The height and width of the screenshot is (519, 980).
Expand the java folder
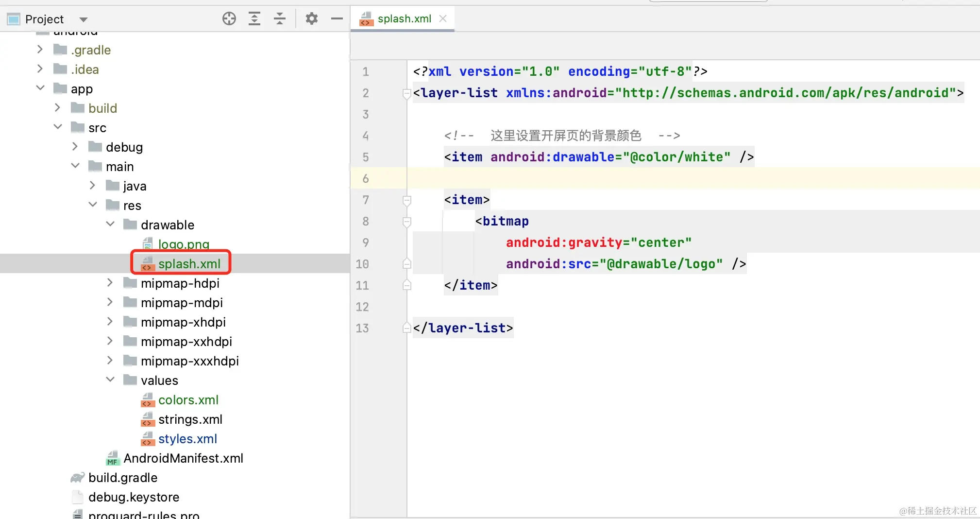pyautogui.click(x=93, y=186)
